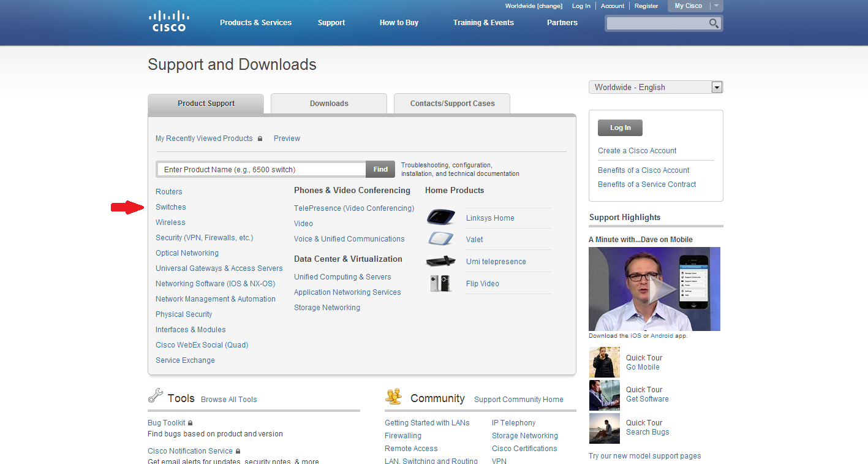Open the My Cisco link
Screen dimensions: 868x464
click(x=689, y=6)
